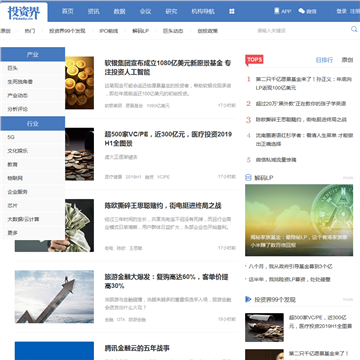Select 芯片 in the 行业 menu
The height and width of the screenshot is (360, 360).
tap(33, 206)
